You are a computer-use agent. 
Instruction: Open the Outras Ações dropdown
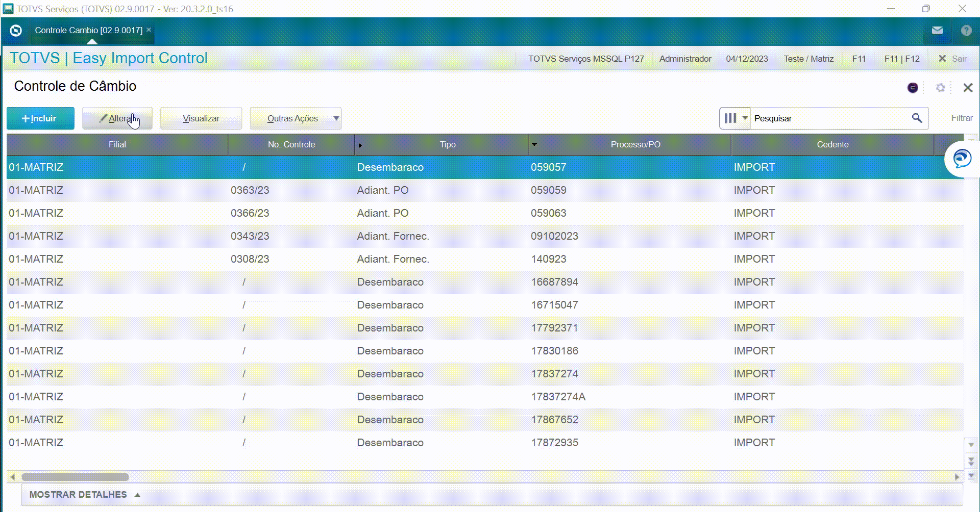pyautogui.click(x=296, y=118)
